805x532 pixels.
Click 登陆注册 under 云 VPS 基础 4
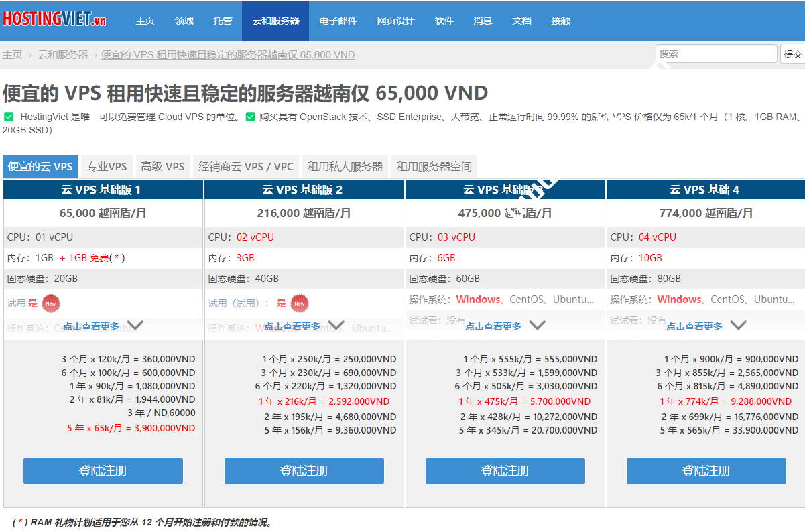[706, 470]
